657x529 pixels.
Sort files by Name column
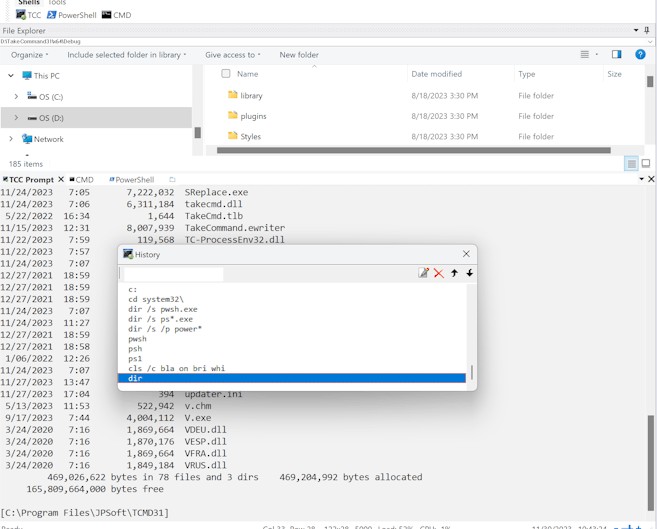click(x=247, y=74)
